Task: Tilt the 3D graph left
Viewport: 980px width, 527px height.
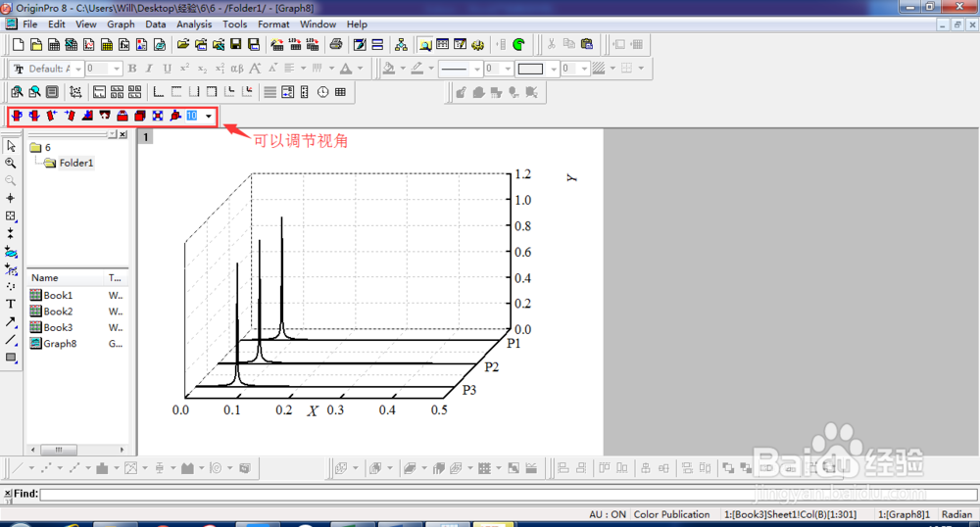Action: click(x=52, y=116)
